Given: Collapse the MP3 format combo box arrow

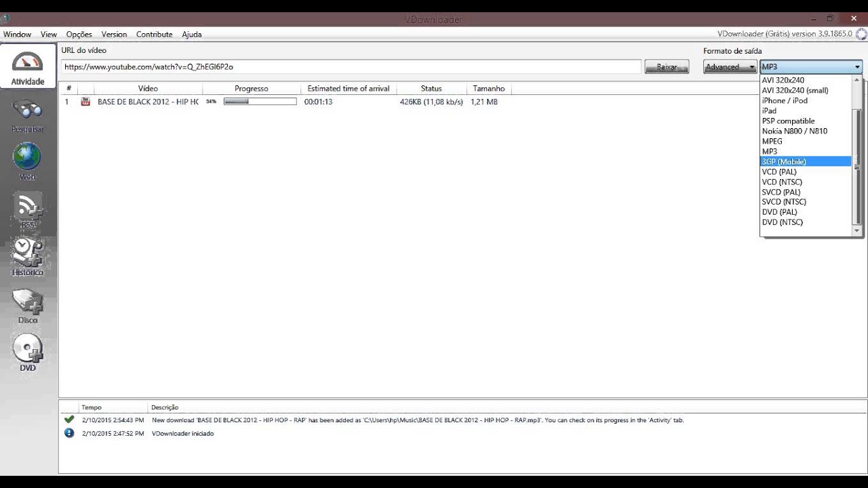Looking at the screenshot, I should click(857, 67).
